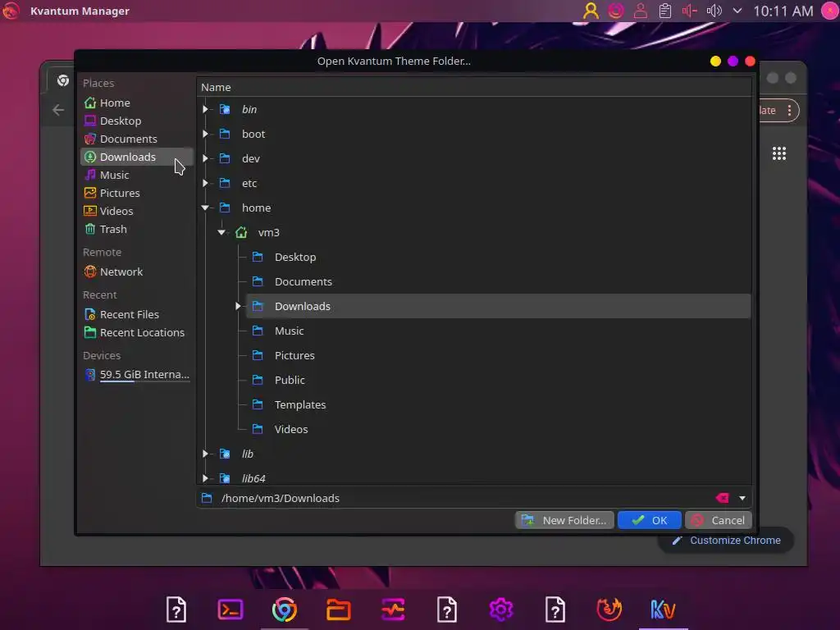Viewport: 840px width, 630px height.
Task: Collapse the vm3 folder
Action: [x=221, y=232]
